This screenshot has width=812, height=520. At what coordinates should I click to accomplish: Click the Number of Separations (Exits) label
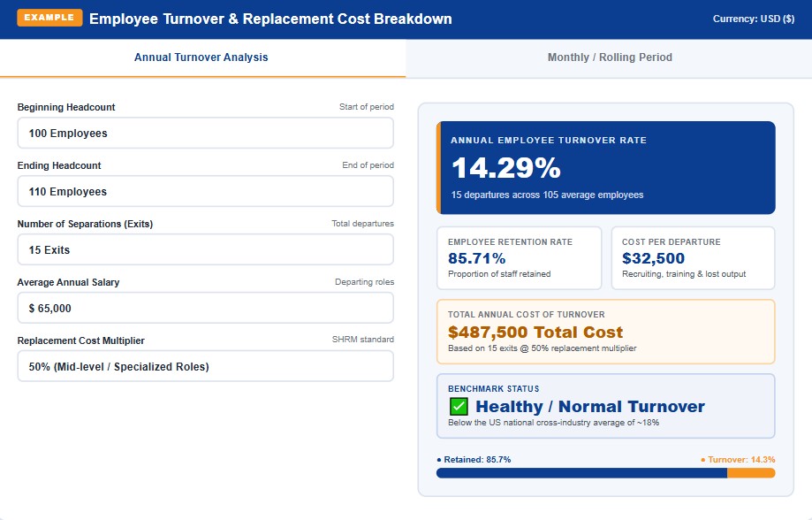pyautogui.click(x=86, y=224)
